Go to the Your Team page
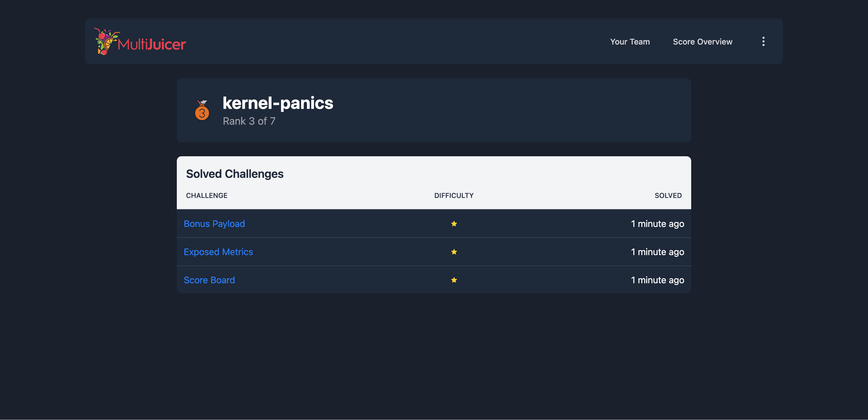Image resolution: width=868 pixels, height=420 pixels. [630, 41]
